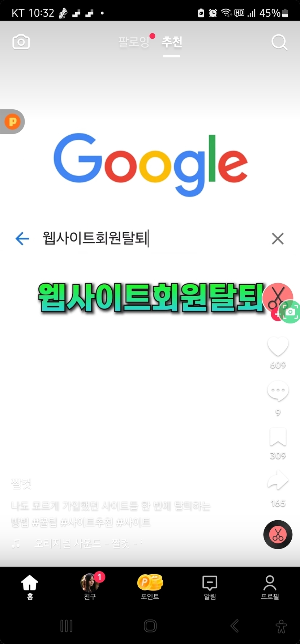Open the camera icon at top left

point(21,42)
